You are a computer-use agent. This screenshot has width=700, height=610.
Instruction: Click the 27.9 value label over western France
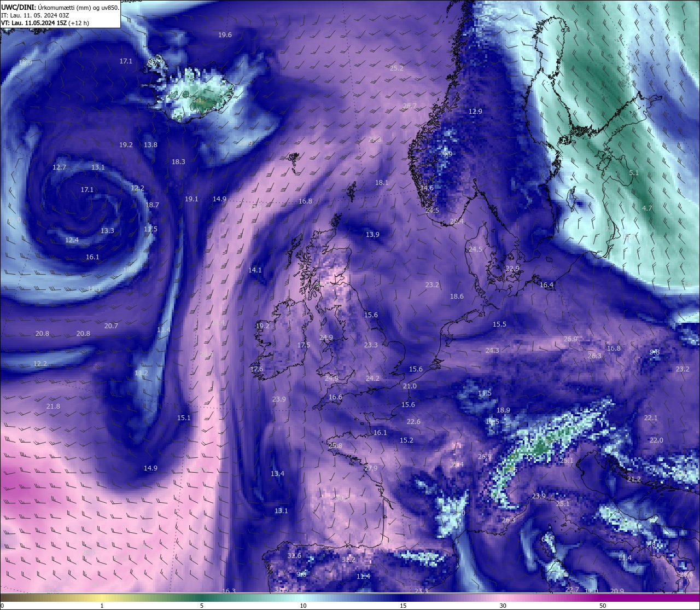(371, 468)
